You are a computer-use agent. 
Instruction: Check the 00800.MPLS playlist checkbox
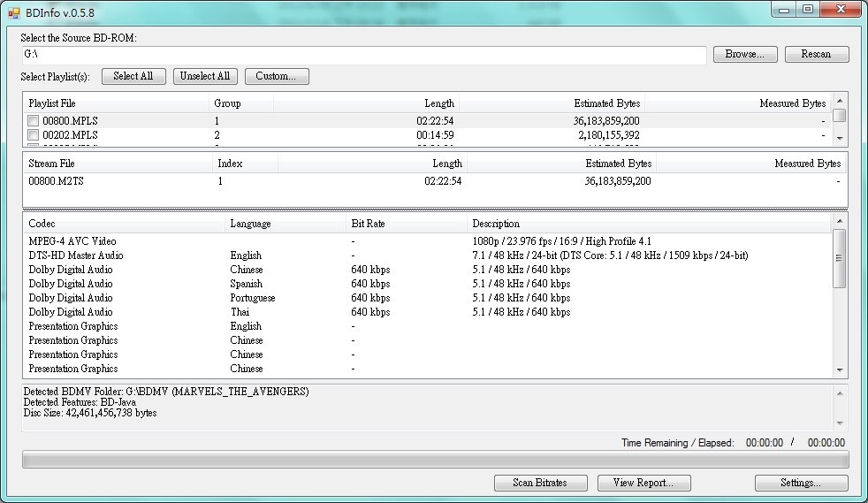click(34, 120)
